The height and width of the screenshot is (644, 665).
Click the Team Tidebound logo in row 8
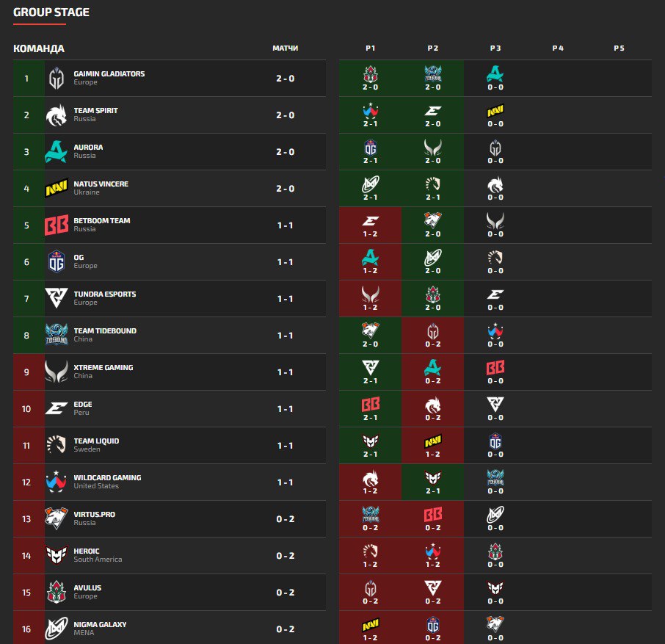[57, 335]
